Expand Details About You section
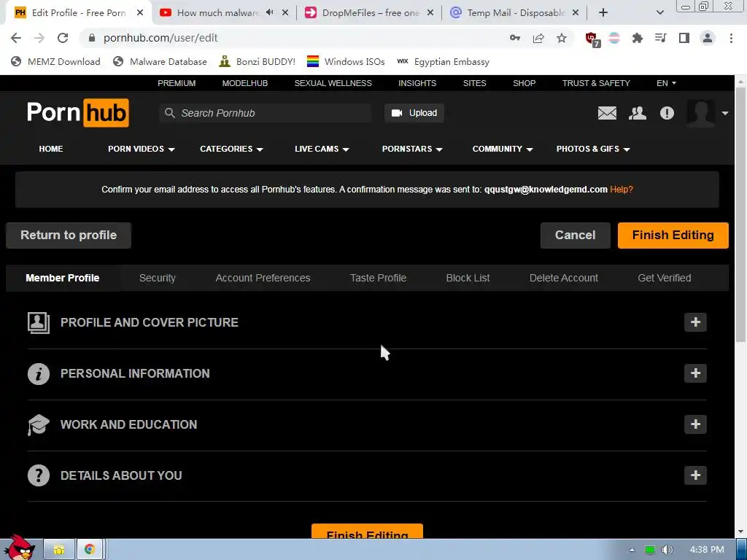747x560 pixels. coord(695,475)
